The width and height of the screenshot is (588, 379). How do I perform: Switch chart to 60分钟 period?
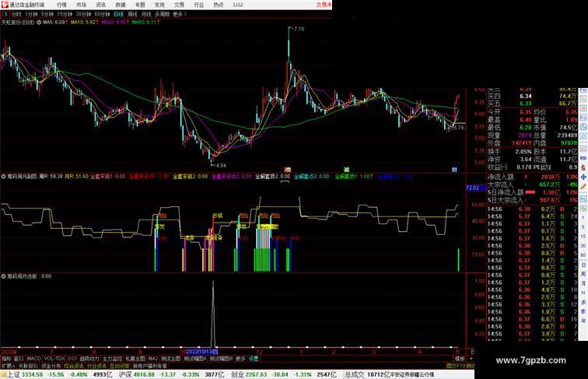[102, 14]
